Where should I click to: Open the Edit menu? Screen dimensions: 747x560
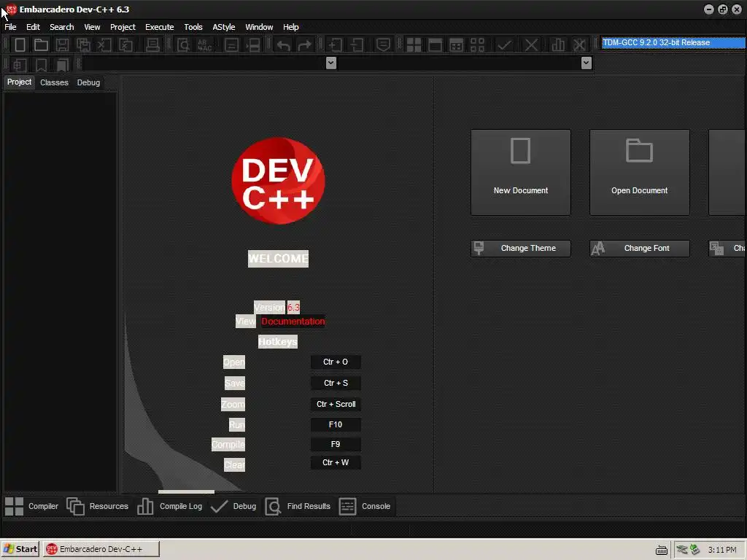tap(33, 27)
